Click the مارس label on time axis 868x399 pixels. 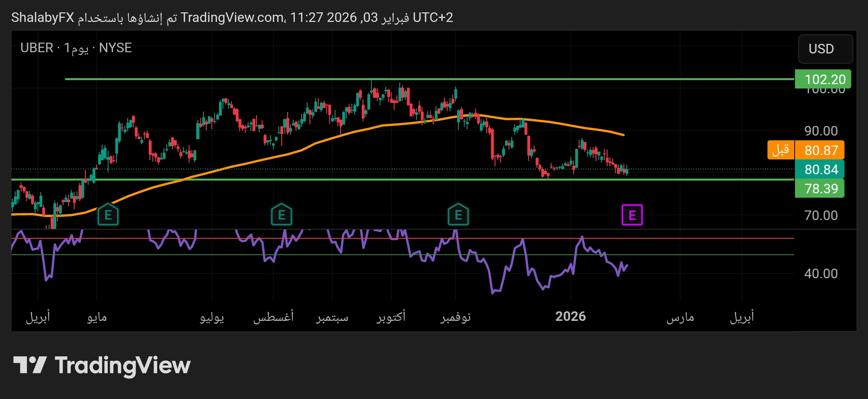680,317
